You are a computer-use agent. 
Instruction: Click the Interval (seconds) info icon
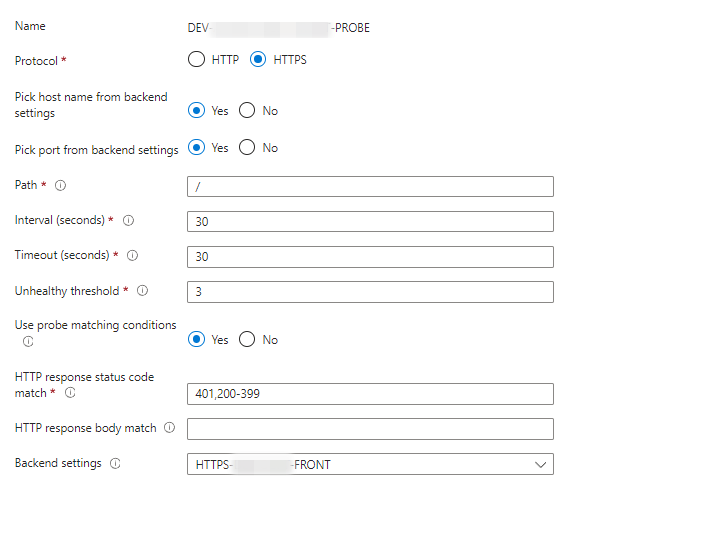coord(128,220)
